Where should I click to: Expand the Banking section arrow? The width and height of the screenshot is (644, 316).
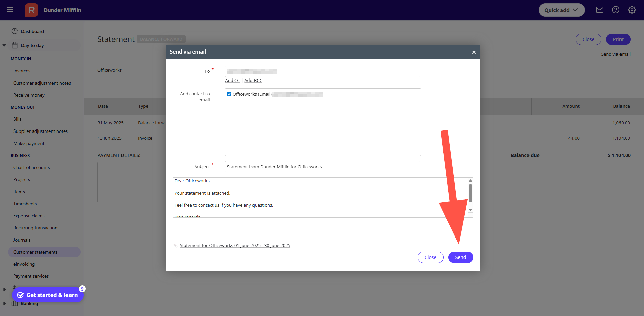pyautogui.click(x=4, y=304)
